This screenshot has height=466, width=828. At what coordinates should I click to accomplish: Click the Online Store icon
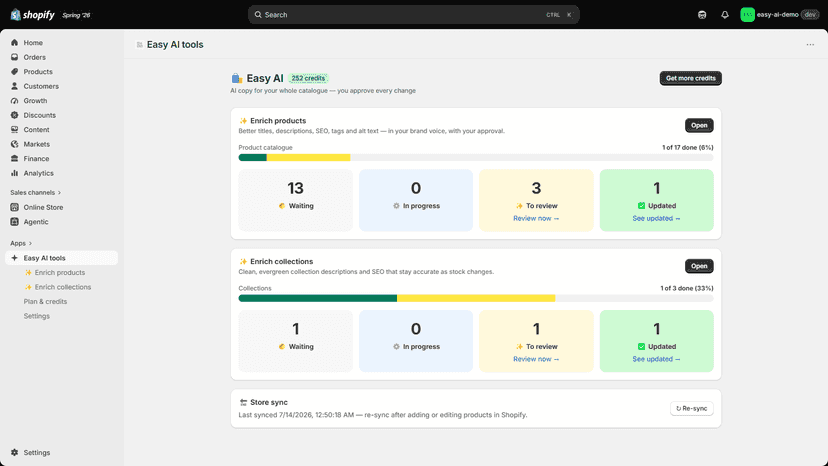click(x=14, y=207)
